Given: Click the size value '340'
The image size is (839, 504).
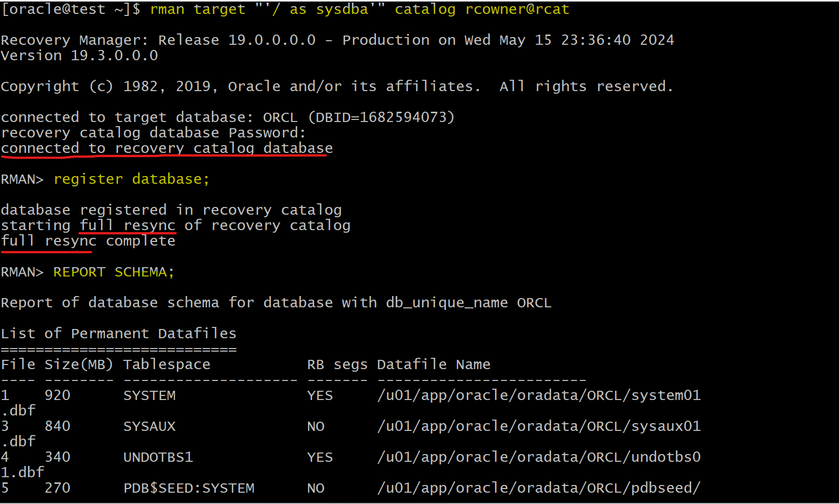Looking at the screenshot, I should tap(57, 457).
